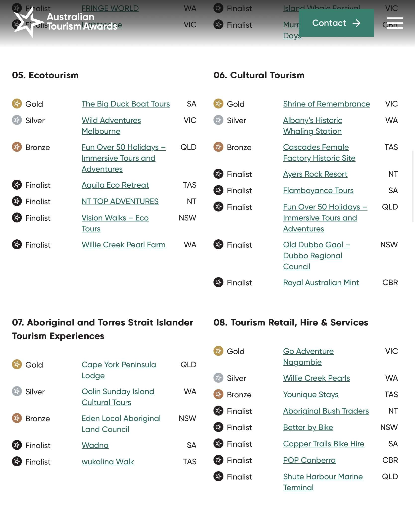Click the Cultural Tourism Silver medal icon
The width and height of the screenshot is (415, 532).
pos(218,120)
